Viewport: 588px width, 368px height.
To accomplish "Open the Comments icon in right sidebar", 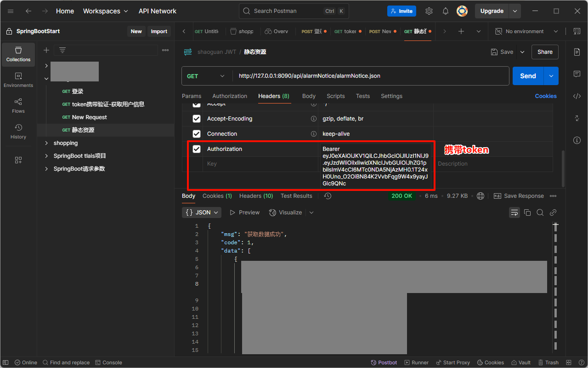I will pos(577,74).
